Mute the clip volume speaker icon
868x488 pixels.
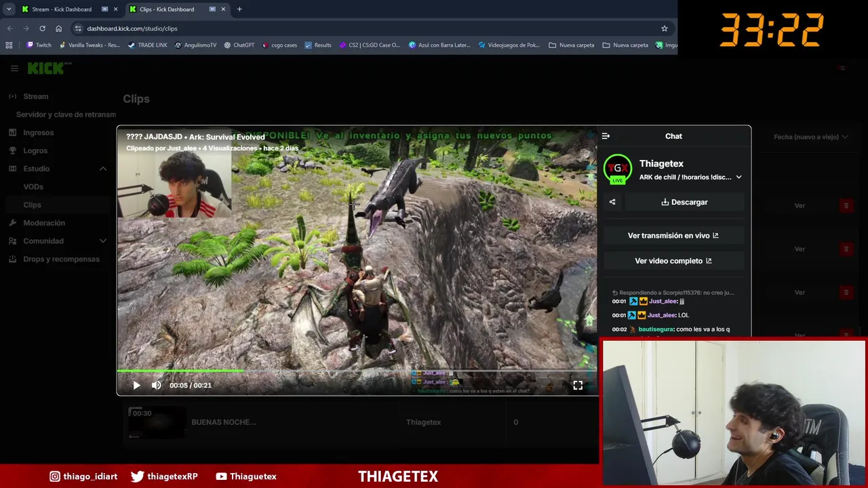tap(157, 385)
